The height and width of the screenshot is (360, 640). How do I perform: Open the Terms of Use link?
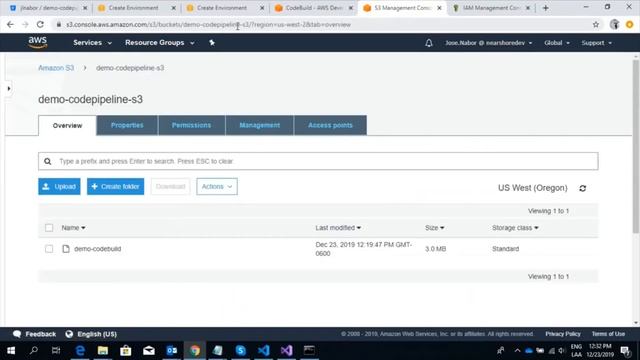point(608,334)
